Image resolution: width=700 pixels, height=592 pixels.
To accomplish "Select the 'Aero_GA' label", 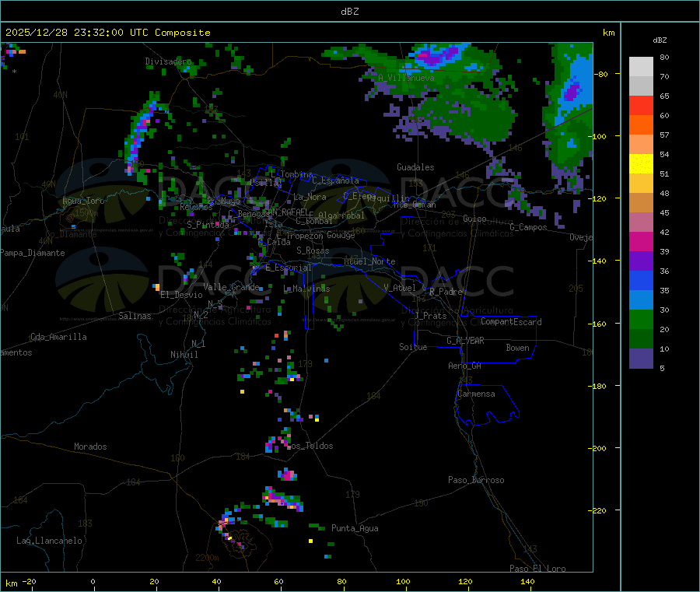I will tap(465, 366).
